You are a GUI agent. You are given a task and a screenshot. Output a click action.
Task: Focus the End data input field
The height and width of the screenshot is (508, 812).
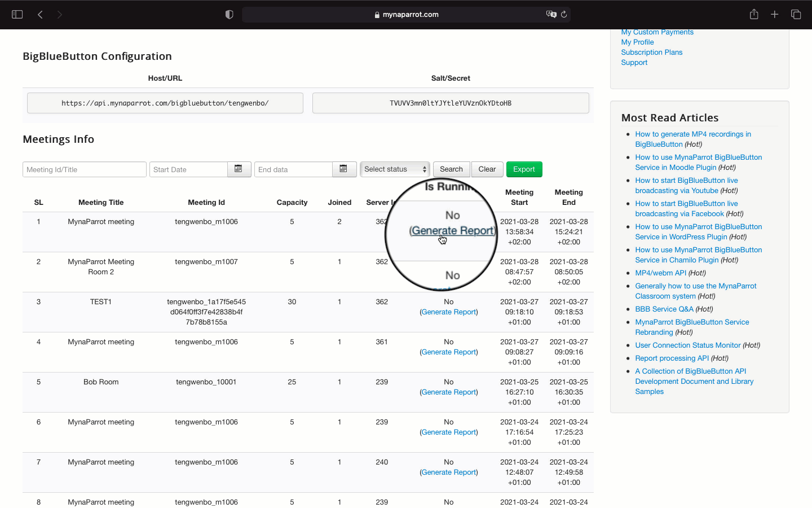[293, 169]
